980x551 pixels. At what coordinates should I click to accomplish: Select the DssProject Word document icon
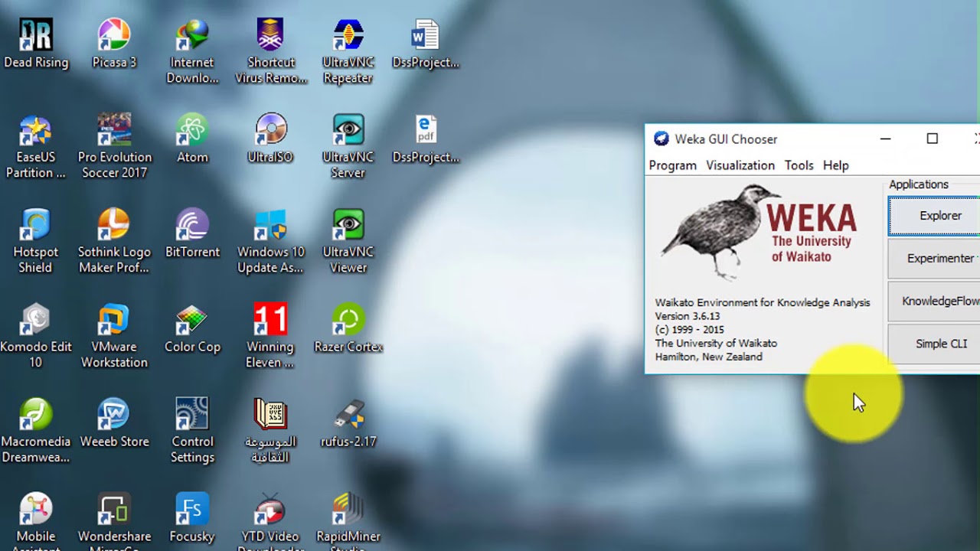(426, 44)
